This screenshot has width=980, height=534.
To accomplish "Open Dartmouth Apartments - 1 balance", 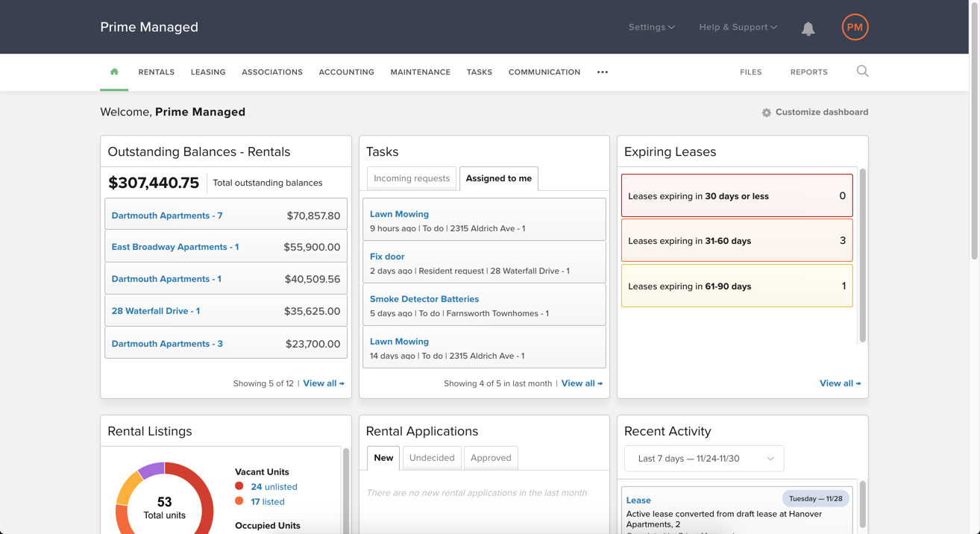I will [x=166, y=279].
